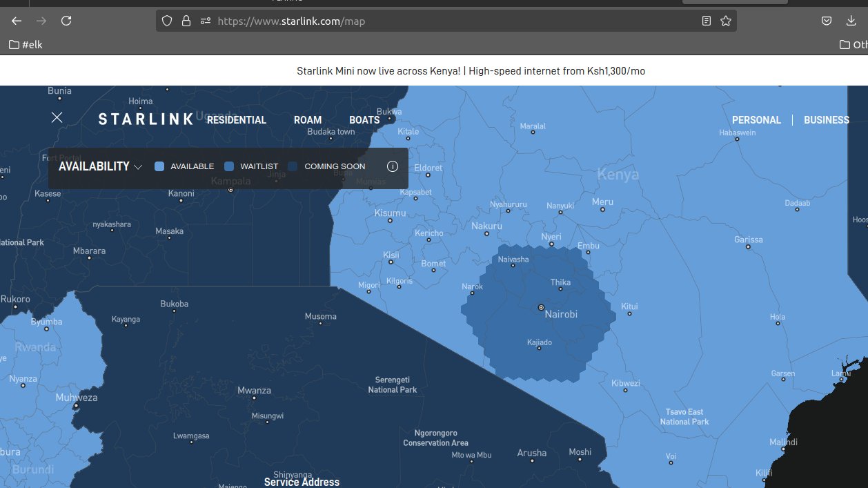Click the availability info circle icon
This screenshot has width=868, height=488.
pyautogui.click(x=393, y=166)
